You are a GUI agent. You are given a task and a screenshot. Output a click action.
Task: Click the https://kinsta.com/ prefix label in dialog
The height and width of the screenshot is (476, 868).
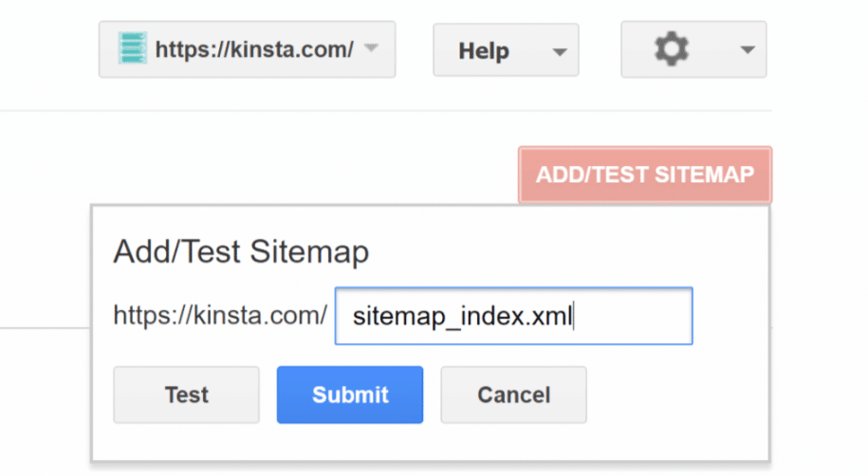pyautogui.click(x=220, y=316)
